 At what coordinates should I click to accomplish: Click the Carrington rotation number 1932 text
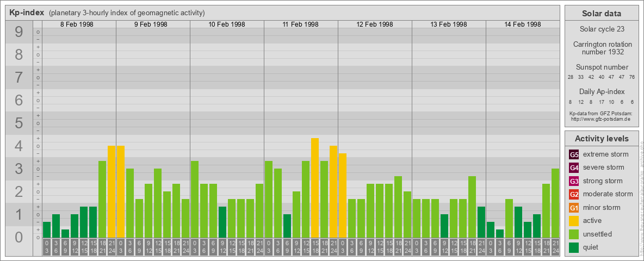(603, 48)
